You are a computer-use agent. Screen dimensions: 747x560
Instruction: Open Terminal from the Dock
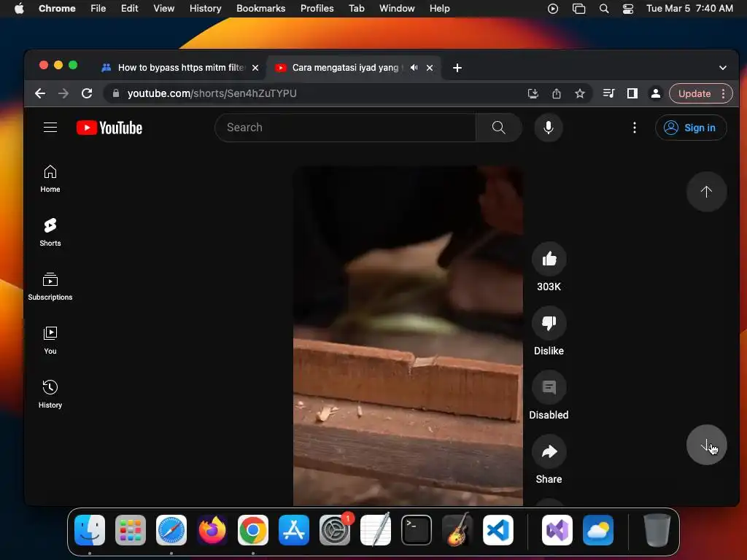coord(417,530)
